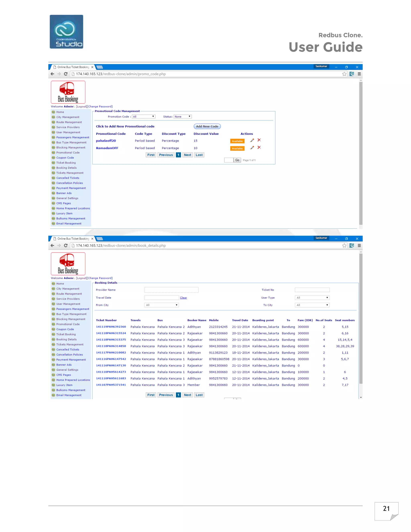
Task: Click forward arrow in book_details browser window
Action: point(59,246)
